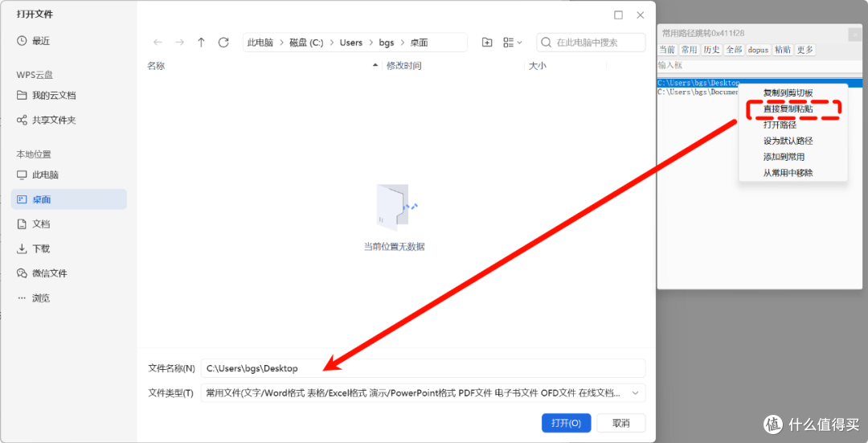Go back using the left arrow
868x443 pixels.
(x=158, y=43)
